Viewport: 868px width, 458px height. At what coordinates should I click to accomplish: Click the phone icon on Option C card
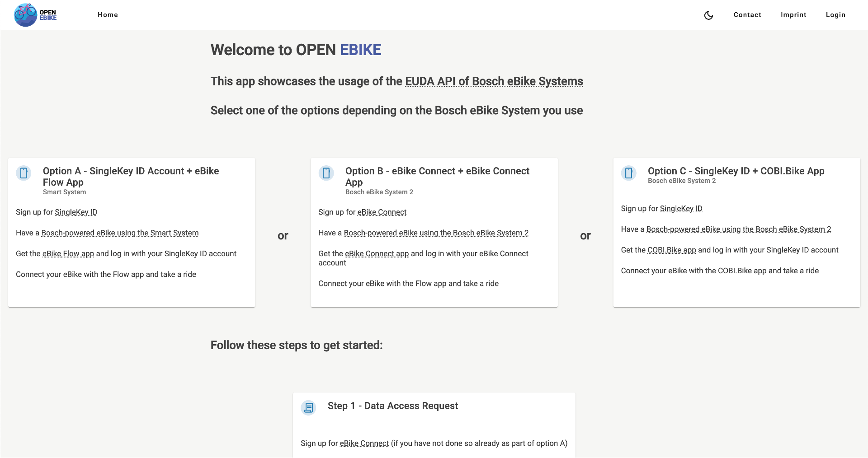(629, 173)
